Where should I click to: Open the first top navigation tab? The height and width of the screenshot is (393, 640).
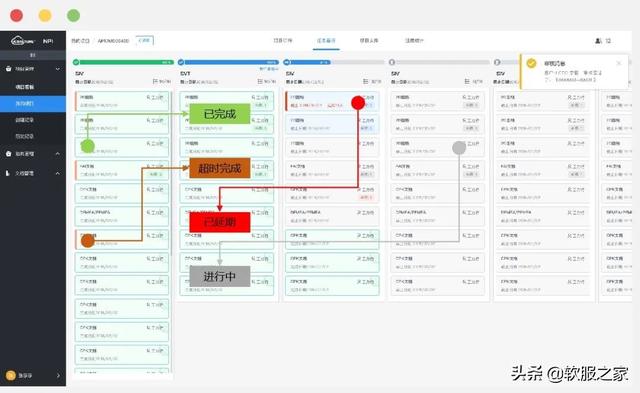(x=283, y=41)
